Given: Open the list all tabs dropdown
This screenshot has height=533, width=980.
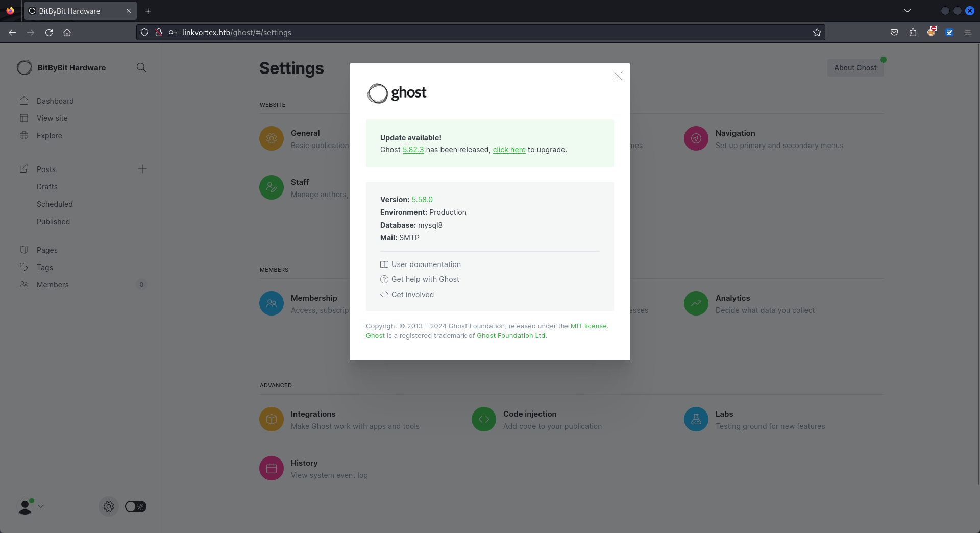Looking at the screenshot, I should click(908, 11).
